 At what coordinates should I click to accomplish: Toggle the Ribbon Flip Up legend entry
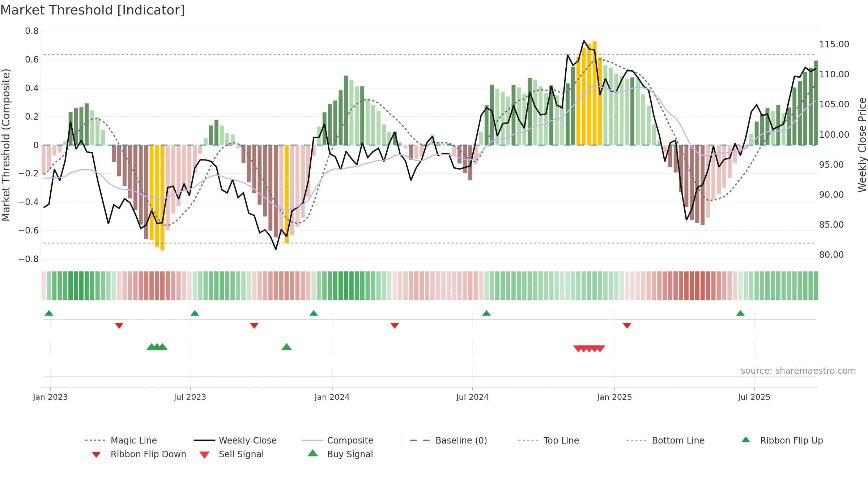[782, 440]
